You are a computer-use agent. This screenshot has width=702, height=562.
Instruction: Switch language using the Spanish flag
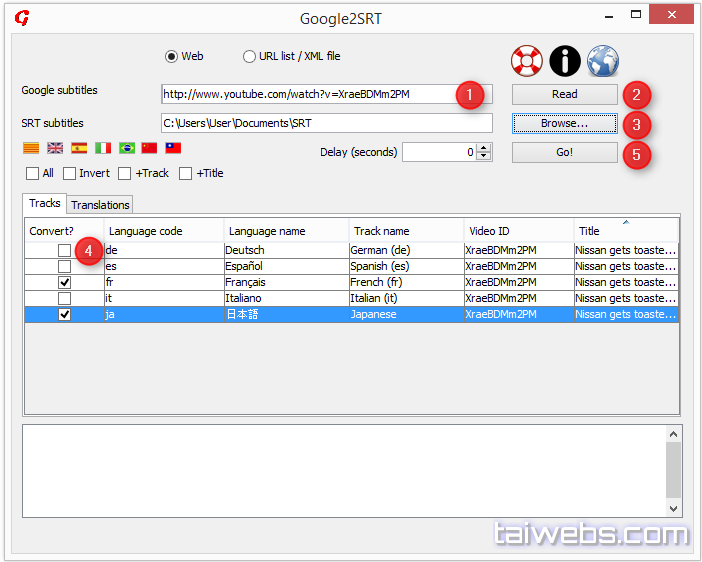[x=79, y=148]
